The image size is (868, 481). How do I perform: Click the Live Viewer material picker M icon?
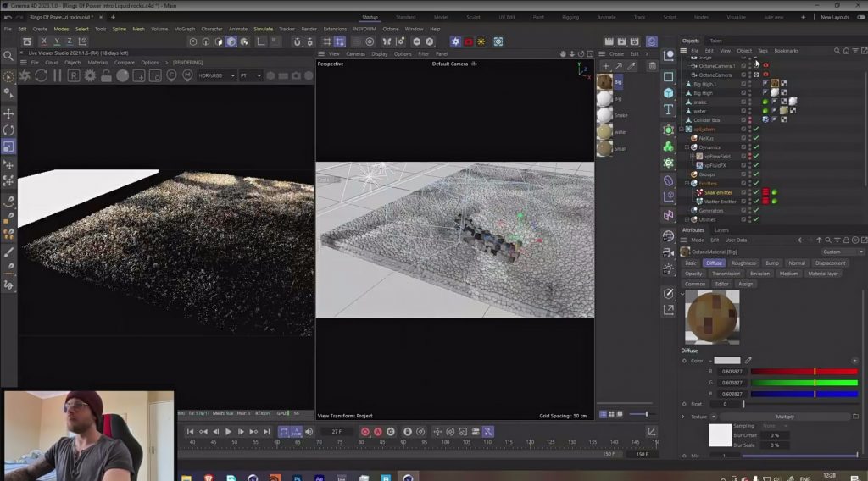click(187, 75)
